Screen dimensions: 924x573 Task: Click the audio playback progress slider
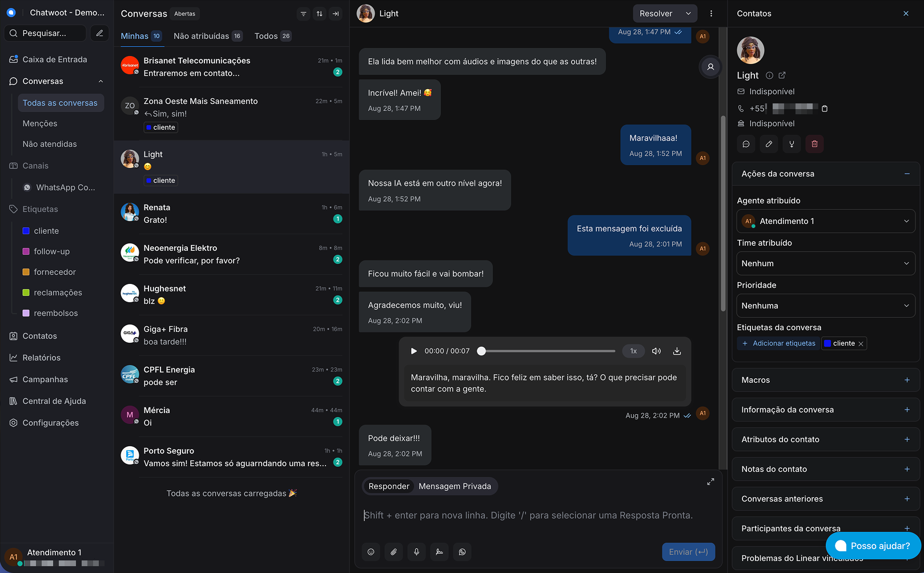[548, 351]
